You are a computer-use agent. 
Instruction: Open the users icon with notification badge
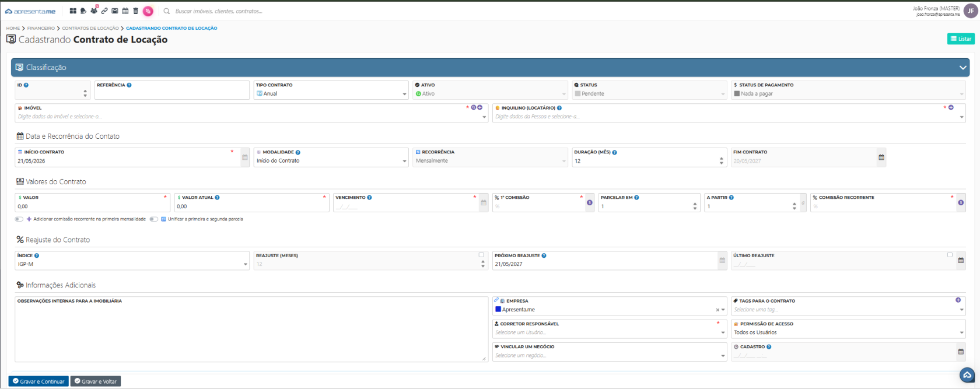click(94, 10)
